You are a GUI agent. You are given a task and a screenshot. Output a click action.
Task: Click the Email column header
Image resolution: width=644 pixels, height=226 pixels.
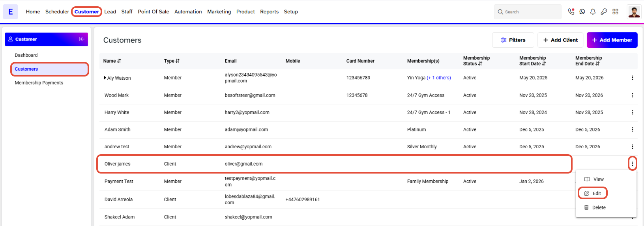pyautogui.click(x=230, y=61)
